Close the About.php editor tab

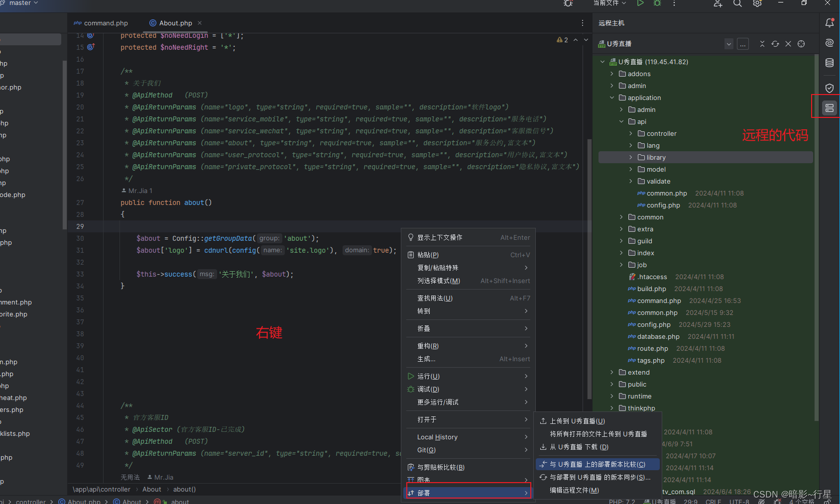click(200, 23)
